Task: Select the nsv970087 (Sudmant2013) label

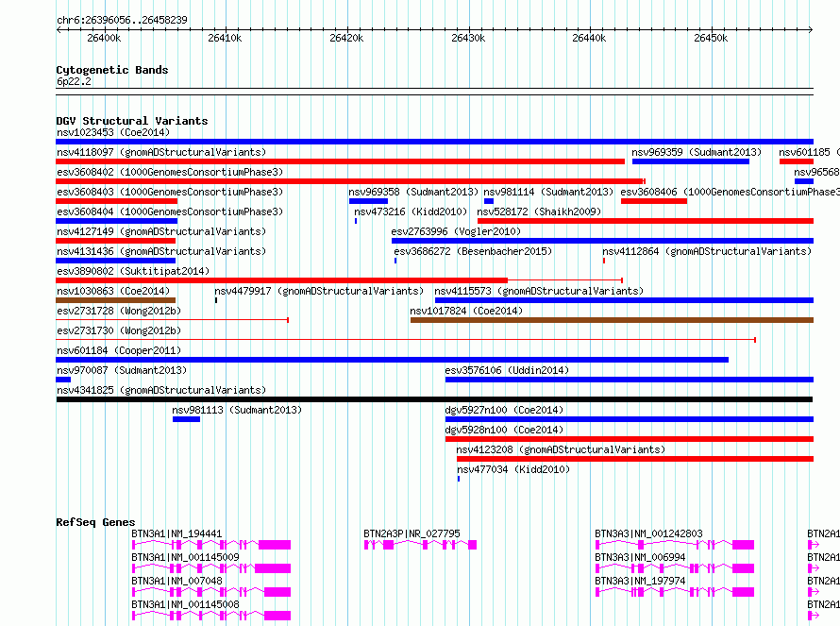Action: [x=122, y=370]
